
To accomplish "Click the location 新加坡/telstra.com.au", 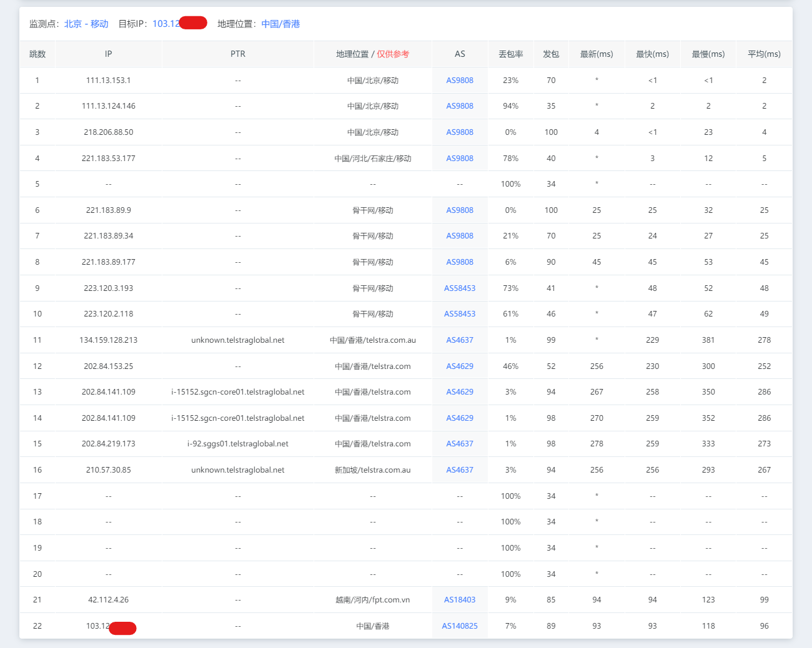I will (x=373, y=470).
